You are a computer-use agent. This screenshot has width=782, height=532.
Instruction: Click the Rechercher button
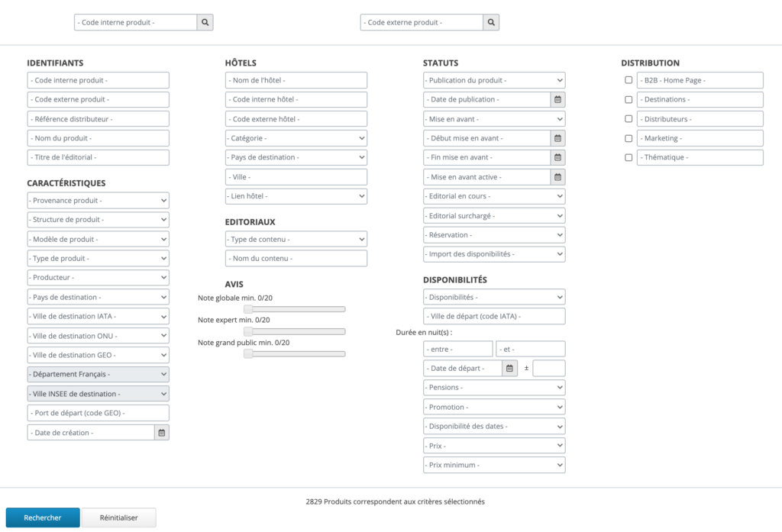click(x=43, y=517)
